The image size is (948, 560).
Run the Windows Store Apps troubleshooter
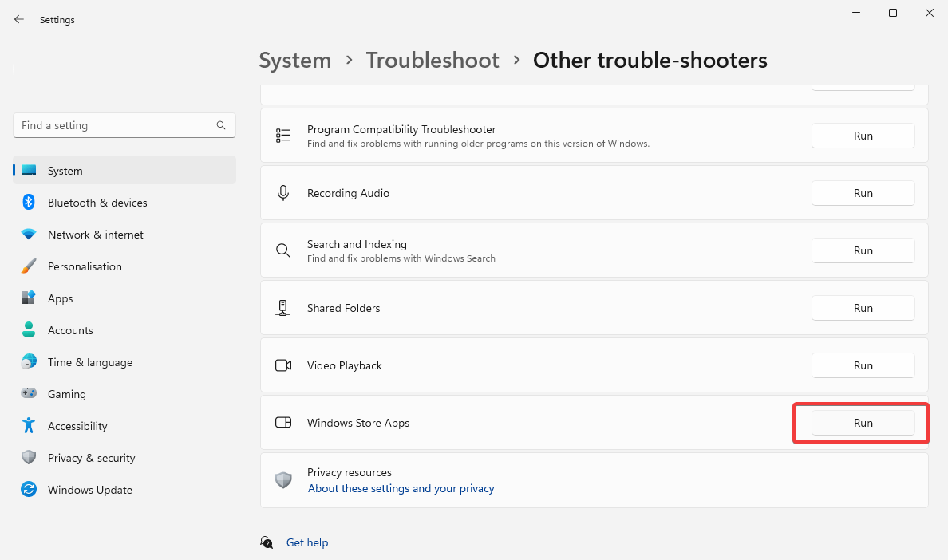coord(863,423)
